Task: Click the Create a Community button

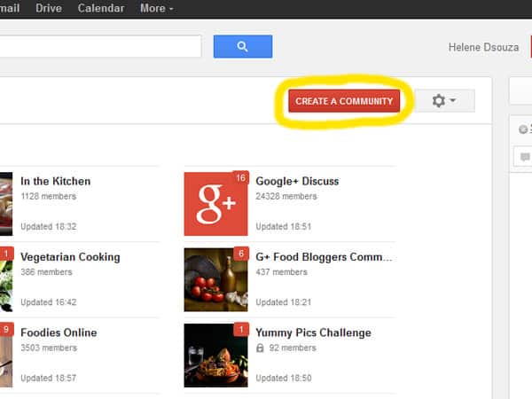Action: pyautogui.click(x=344, y=101)
